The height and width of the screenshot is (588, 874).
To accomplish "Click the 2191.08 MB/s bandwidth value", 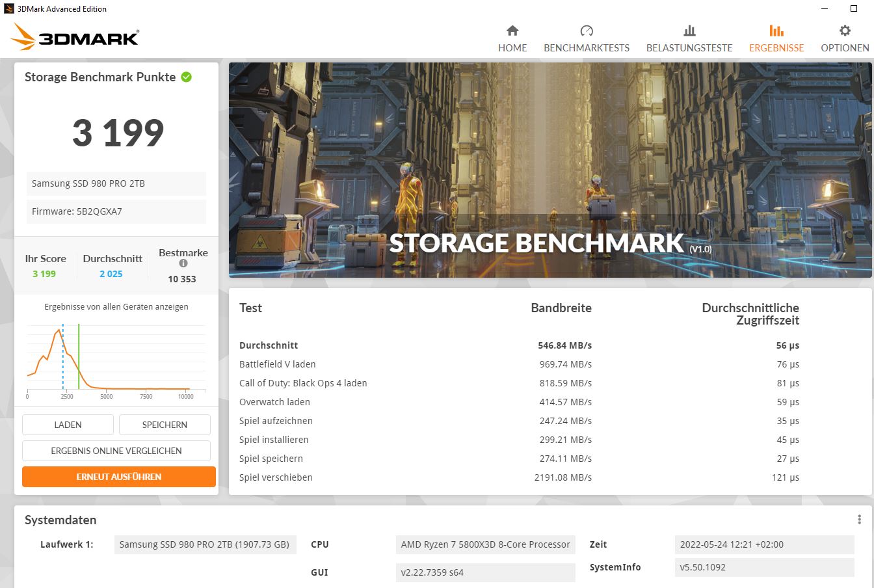I will [x=563, y=477].
